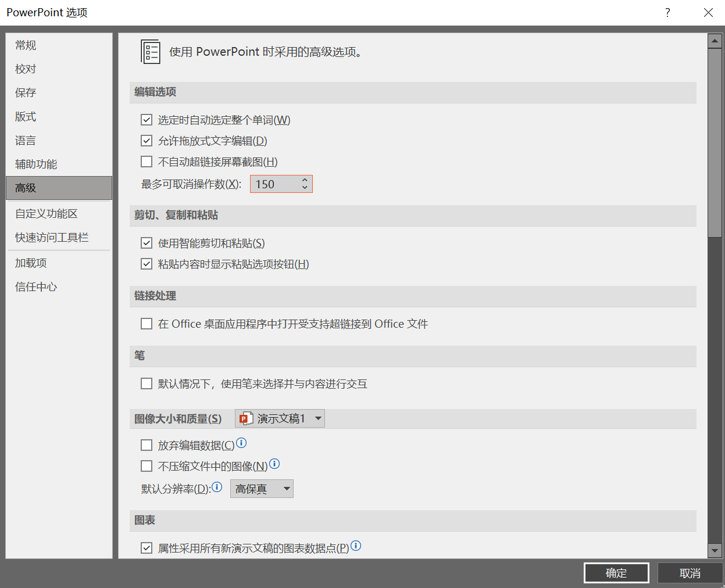Select 常规 in the options sidebar

coord(59,45)
